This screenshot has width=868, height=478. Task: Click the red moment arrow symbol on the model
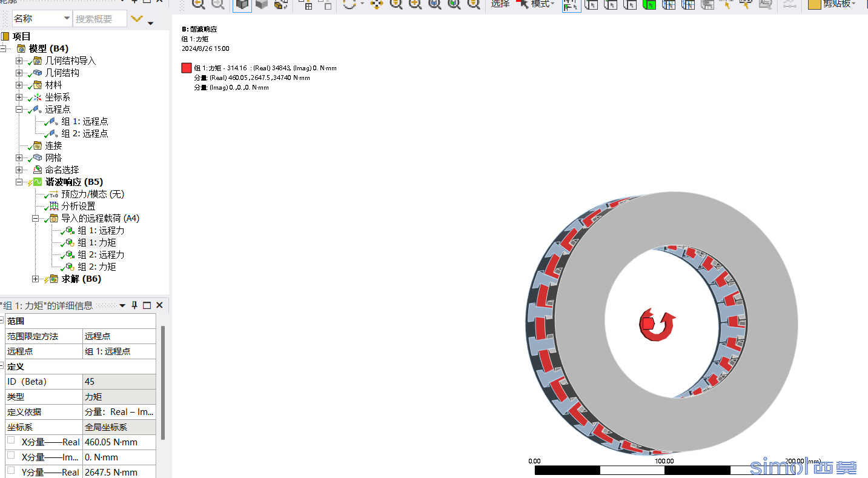(x=657, y=324)
